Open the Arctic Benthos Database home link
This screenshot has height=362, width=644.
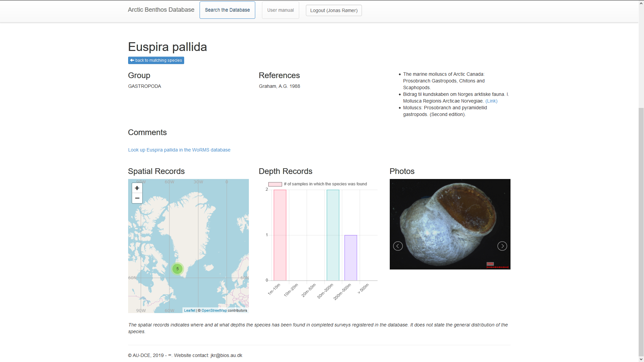click(161, 10)
